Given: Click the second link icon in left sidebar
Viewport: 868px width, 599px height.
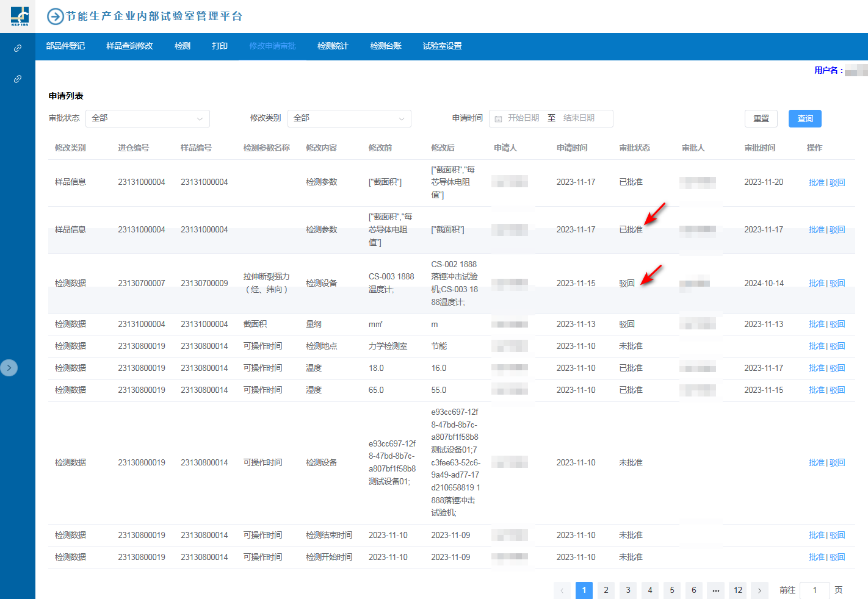Looking at the screenshot, I should point(18,79).
